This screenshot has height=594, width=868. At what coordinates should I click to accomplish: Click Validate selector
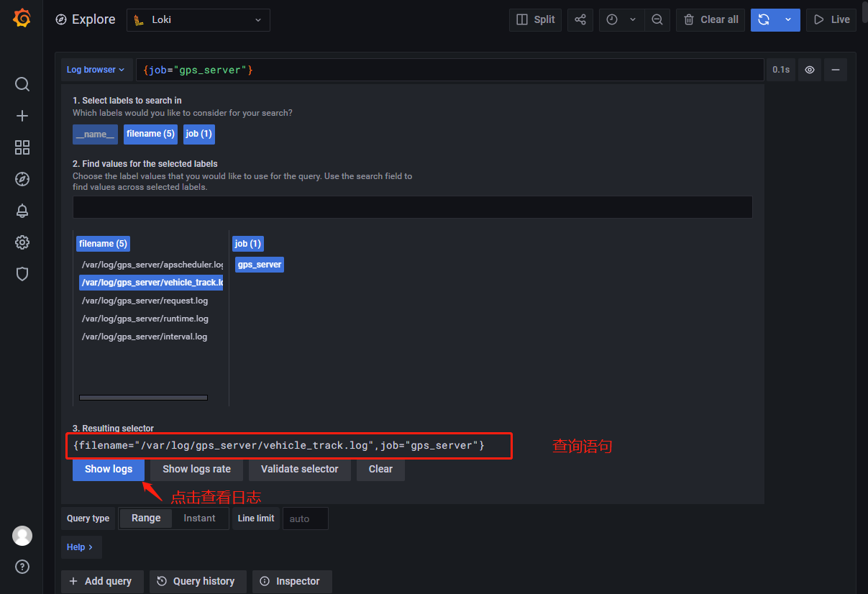tap(300, 469)
